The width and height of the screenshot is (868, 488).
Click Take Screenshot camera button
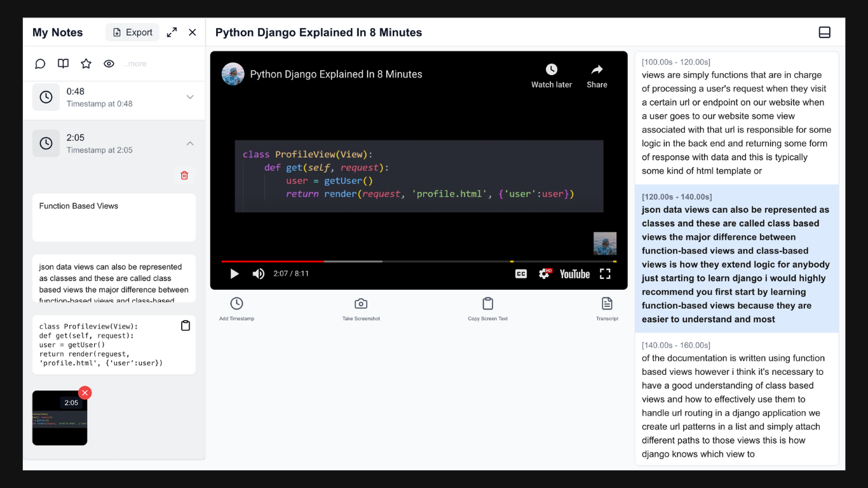[361, 309]
